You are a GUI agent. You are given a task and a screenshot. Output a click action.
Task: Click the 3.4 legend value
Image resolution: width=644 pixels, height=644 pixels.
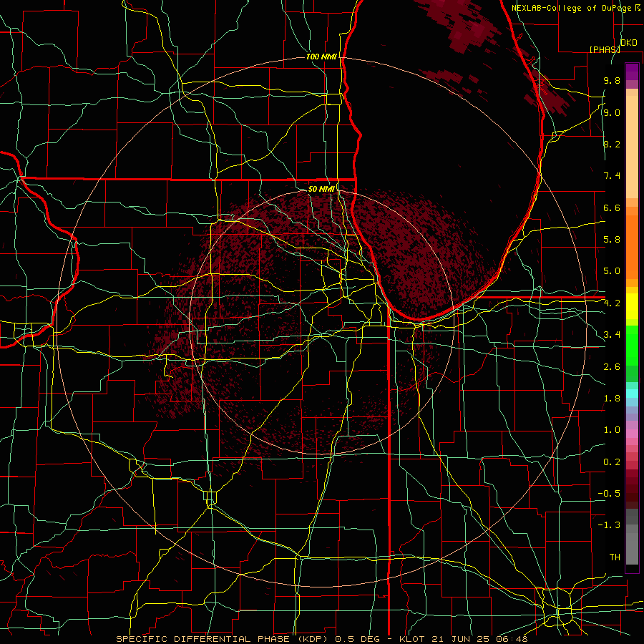pos(612,335)
